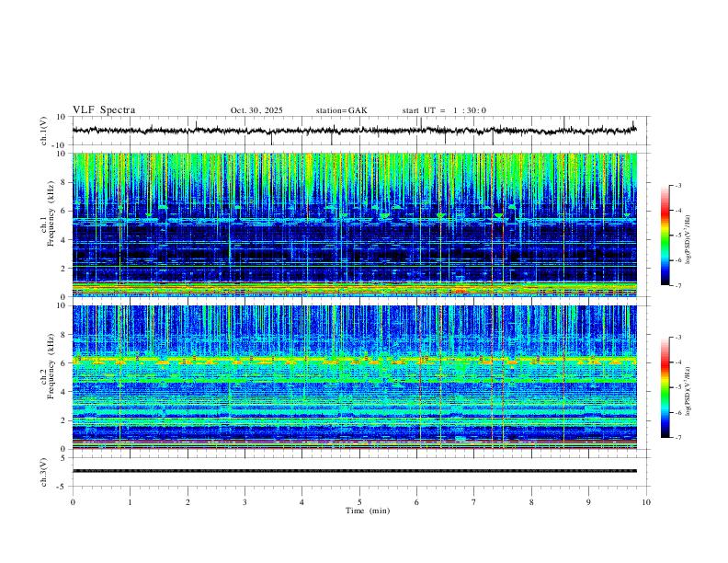Click the "3" tick on the time axis
728x563 pixels.
pyautogui.click(x=245, y=502)
